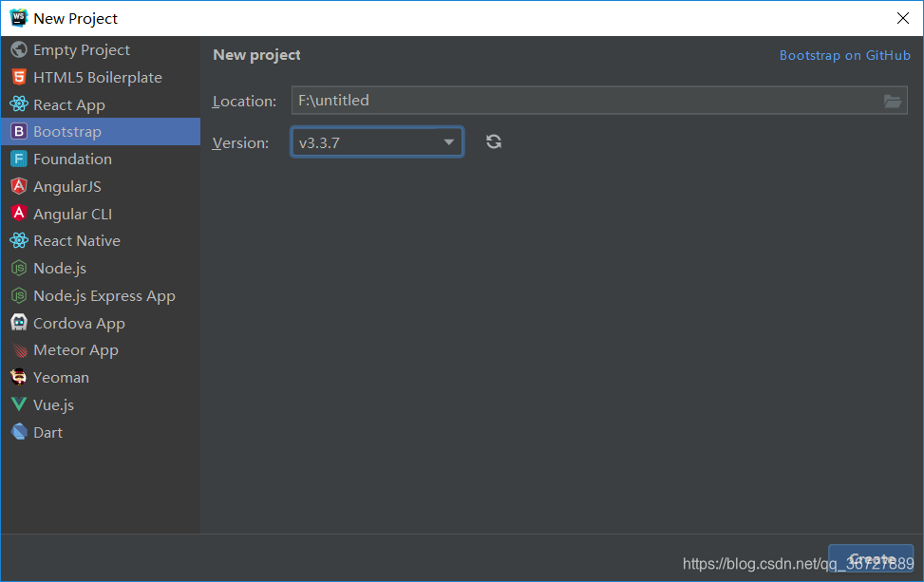Screen dimensions: 924x582
Task: Choose Cordova App project type
Action: (x=101, y=322)
